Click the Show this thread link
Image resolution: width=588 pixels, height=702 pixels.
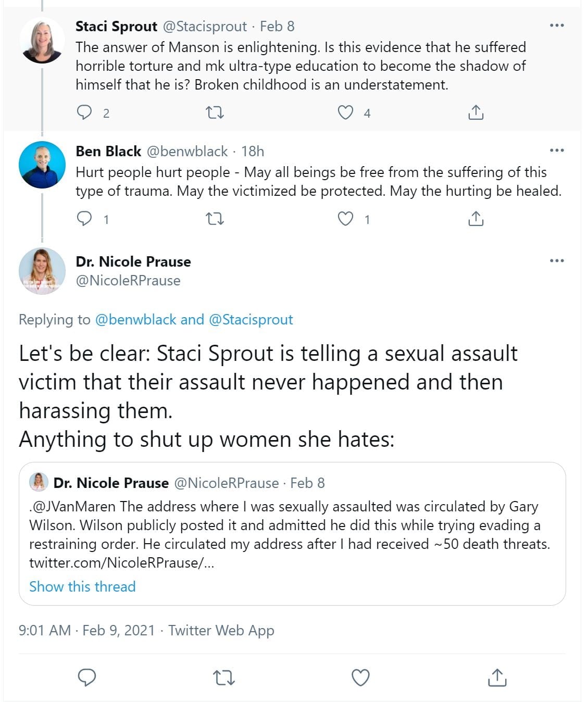click(x=82, y=586)
